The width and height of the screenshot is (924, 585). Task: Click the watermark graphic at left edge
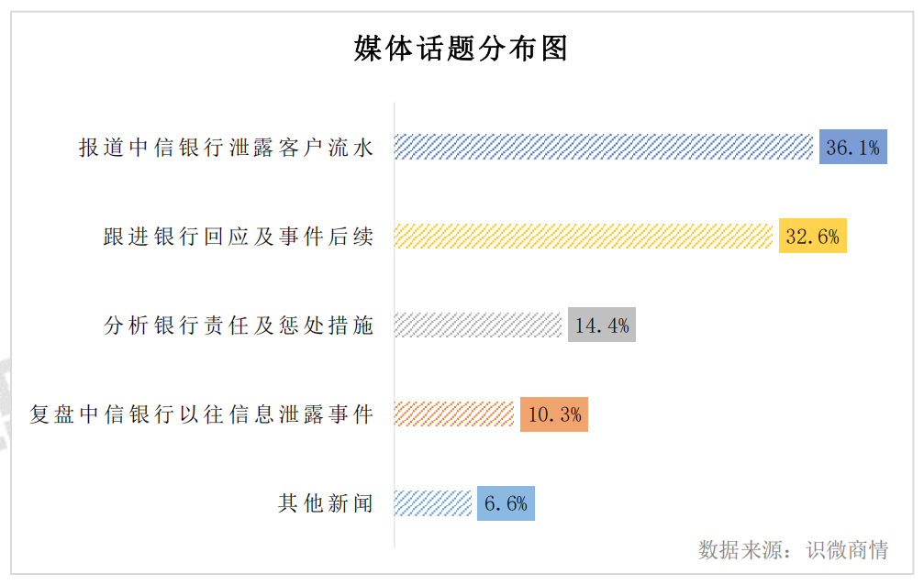pyautogui.click(x=6, y=403)
